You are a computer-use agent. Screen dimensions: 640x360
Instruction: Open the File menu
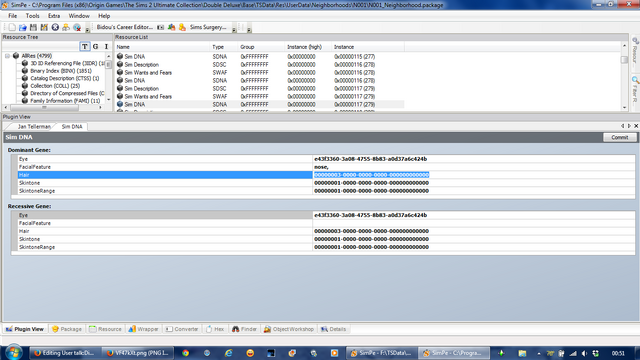(13, 16)
